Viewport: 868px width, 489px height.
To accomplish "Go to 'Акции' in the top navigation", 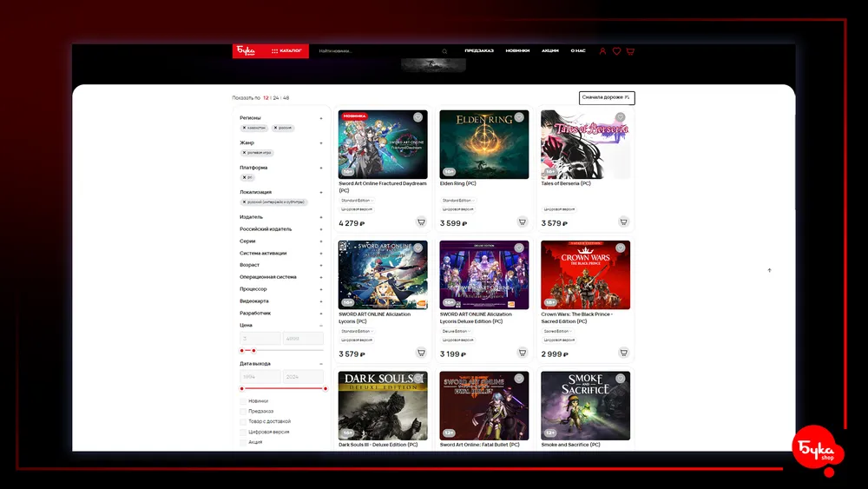I will 550,51.
